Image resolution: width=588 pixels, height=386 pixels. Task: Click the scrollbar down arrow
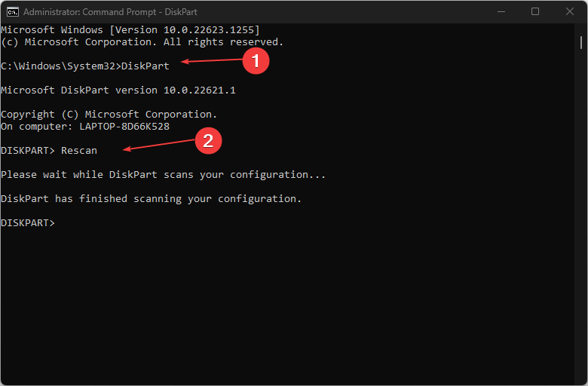tap(582, 379)
